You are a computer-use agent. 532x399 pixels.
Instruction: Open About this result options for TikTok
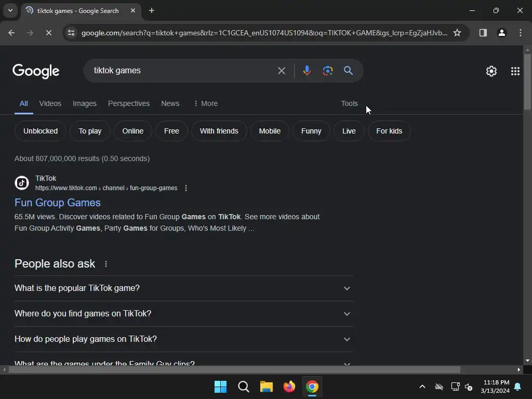pos(186,188)
